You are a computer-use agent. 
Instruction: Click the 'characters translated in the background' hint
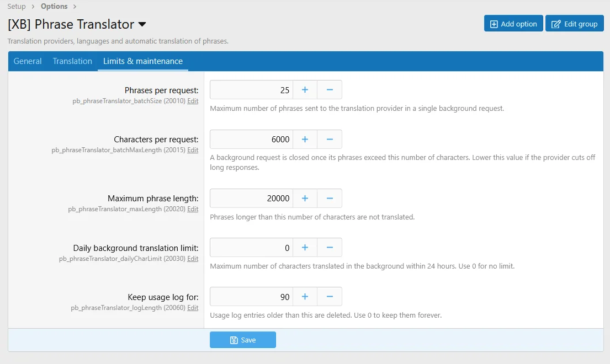[x=362, y=266]
